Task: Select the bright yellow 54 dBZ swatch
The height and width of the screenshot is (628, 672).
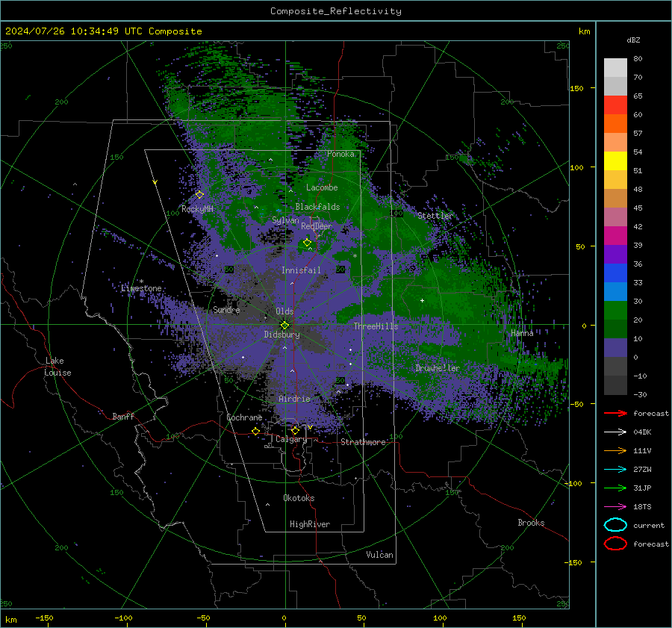Action: coord(615,161)
